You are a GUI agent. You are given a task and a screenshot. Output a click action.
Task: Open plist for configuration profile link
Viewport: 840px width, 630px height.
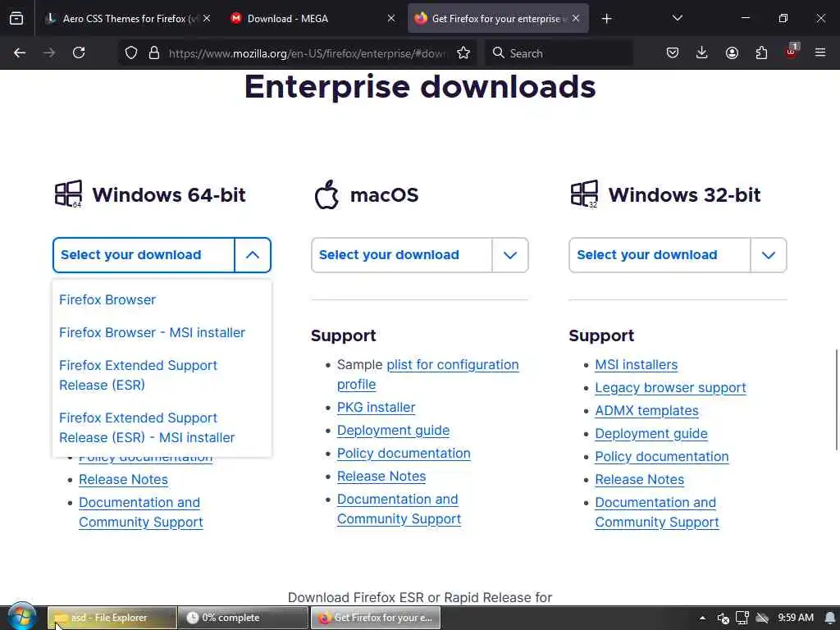point(427,374)
